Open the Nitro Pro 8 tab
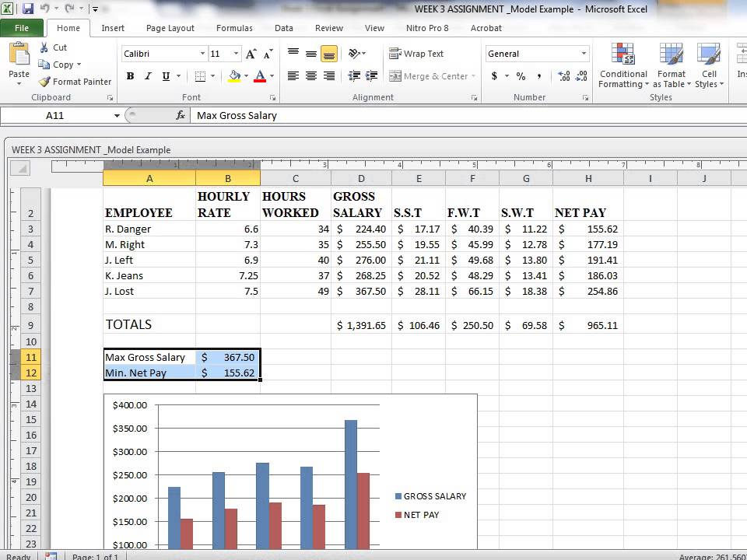The width and height of the screenshot is (747, 560). (x=427, y=28)
